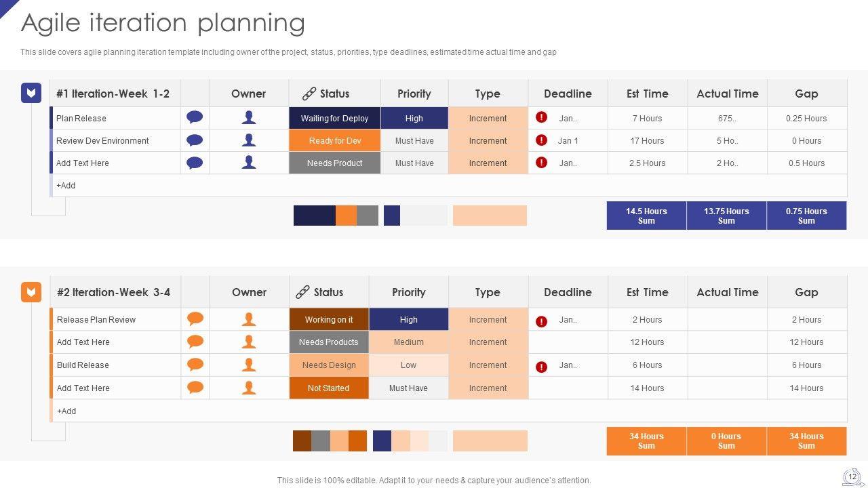Open comment bubble for Plan Release row
Viewport: 868px width, 488px height.
195,118
